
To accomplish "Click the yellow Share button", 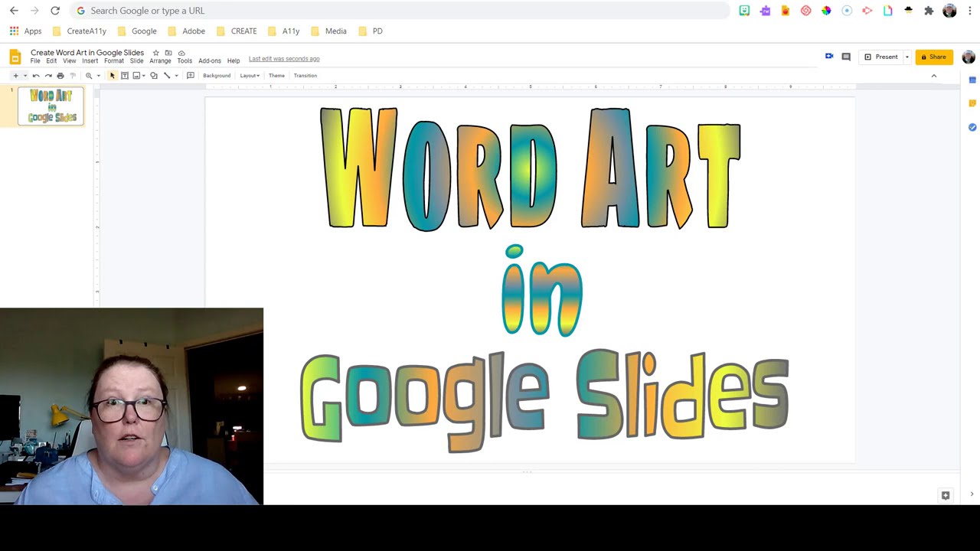I will [x=934, y=57].
